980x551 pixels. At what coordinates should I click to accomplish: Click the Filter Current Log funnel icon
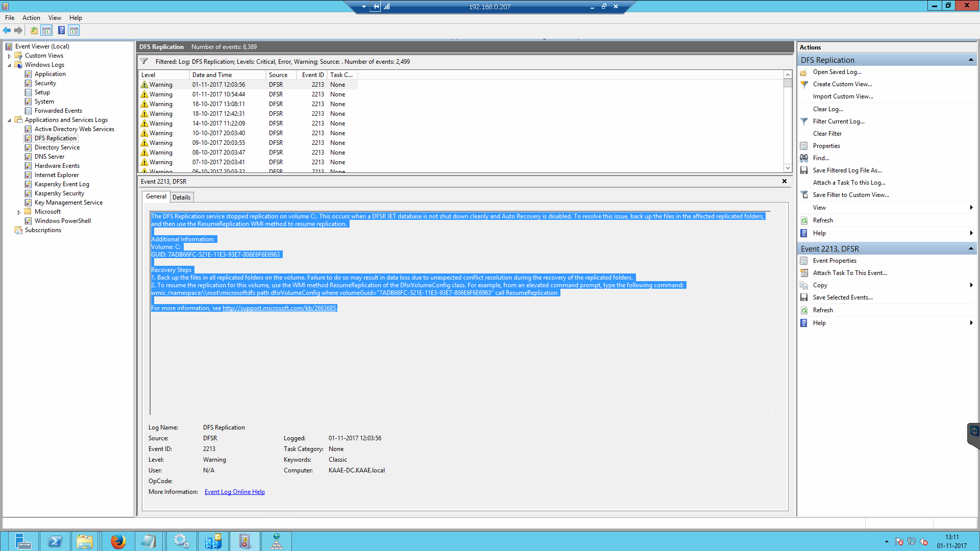[804, 121]
